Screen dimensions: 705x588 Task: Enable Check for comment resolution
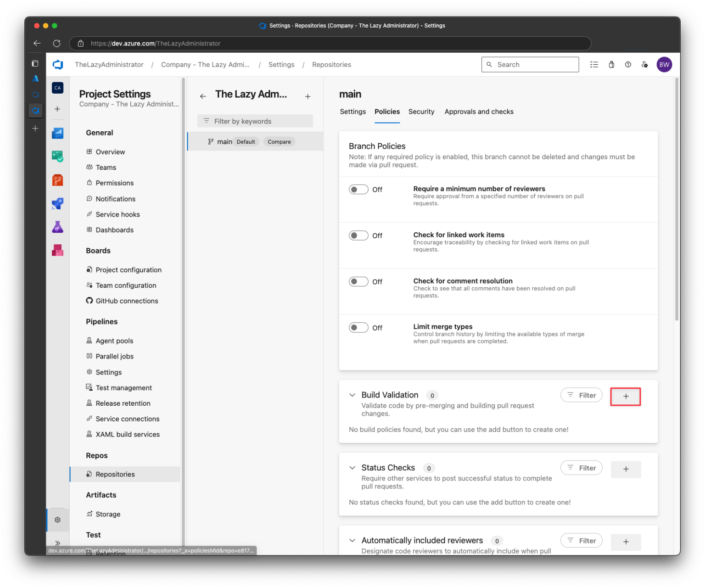point(358,281)
